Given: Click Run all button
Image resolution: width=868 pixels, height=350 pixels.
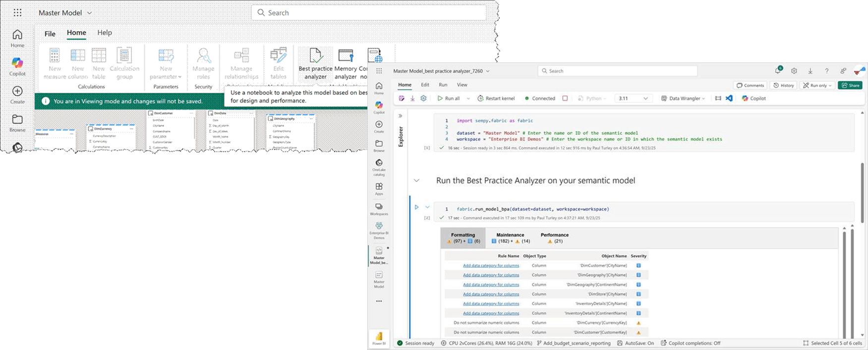Looking at the screenshot, I should 448,98.
